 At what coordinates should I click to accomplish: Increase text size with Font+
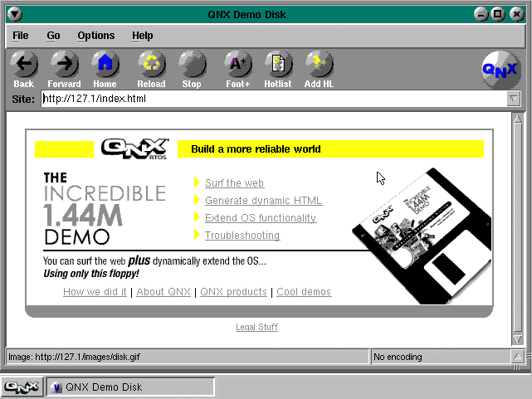[x=237, y=65]
